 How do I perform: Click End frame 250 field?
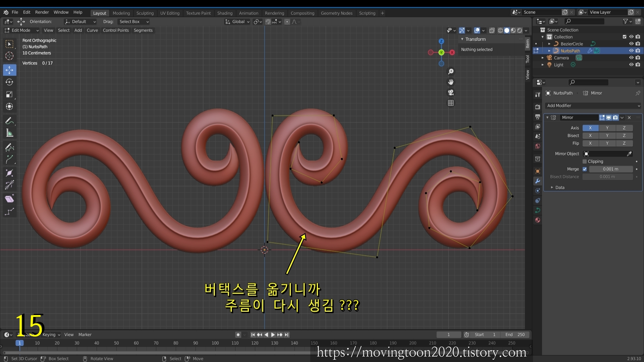pyautogui.click(x=515, y=335)
